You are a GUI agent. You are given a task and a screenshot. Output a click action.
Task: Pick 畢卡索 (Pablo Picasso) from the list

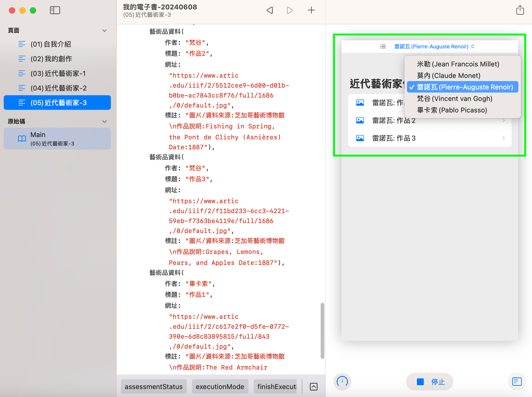point(452,110)
